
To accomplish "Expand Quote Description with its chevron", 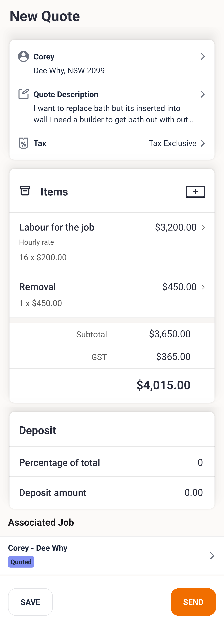I will (202, 94).
